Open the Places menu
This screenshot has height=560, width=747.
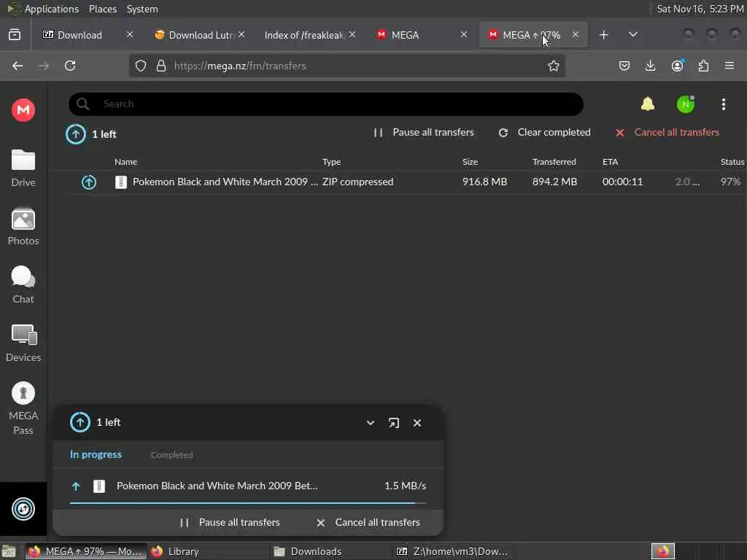(x=102, y=9)
